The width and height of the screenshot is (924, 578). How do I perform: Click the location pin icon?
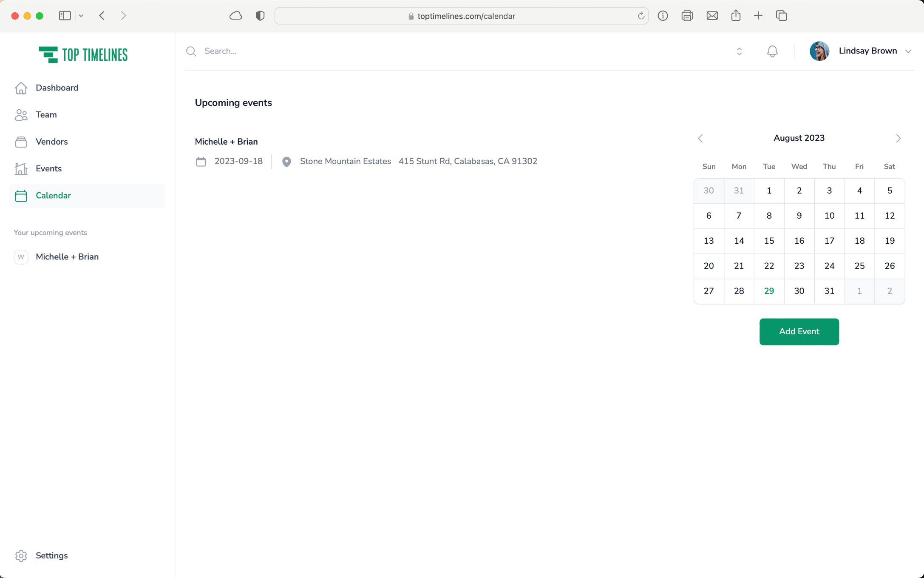tap(286, 162)
